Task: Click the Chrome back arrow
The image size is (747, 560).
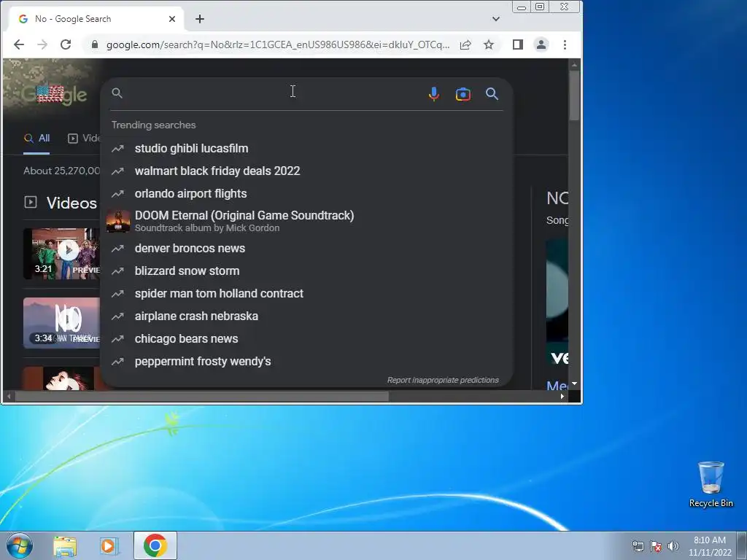Action: [x=18, y=44]
